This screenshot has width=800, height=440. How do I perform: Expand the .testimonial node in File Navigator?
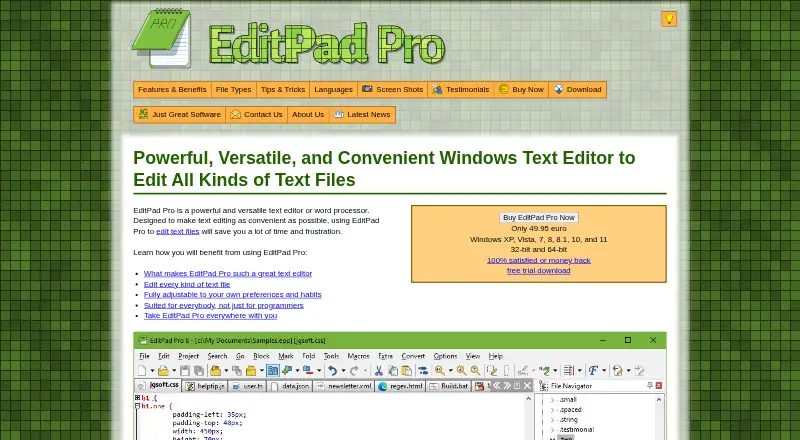[x=552, y=429]
